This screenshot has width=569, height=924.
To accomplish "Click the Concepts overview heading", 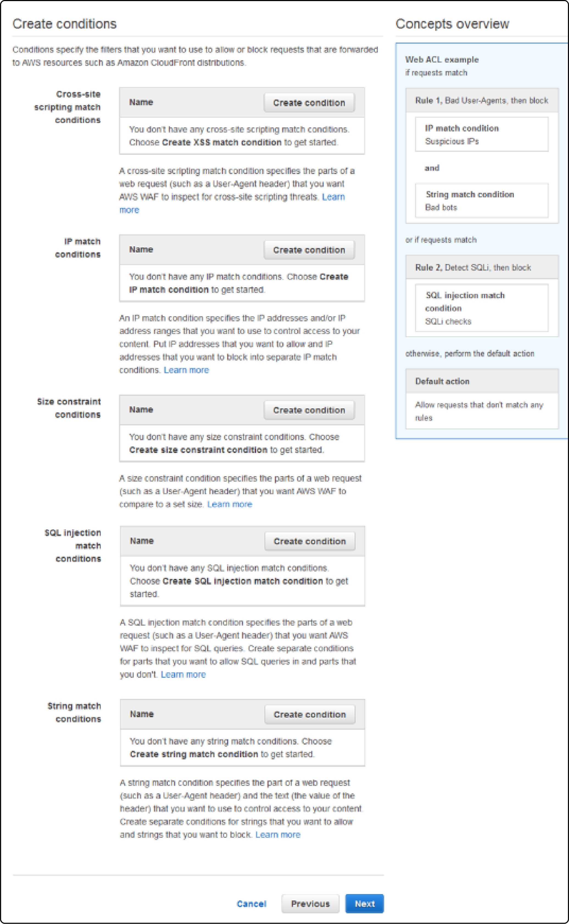I will (x=452, y=24).
